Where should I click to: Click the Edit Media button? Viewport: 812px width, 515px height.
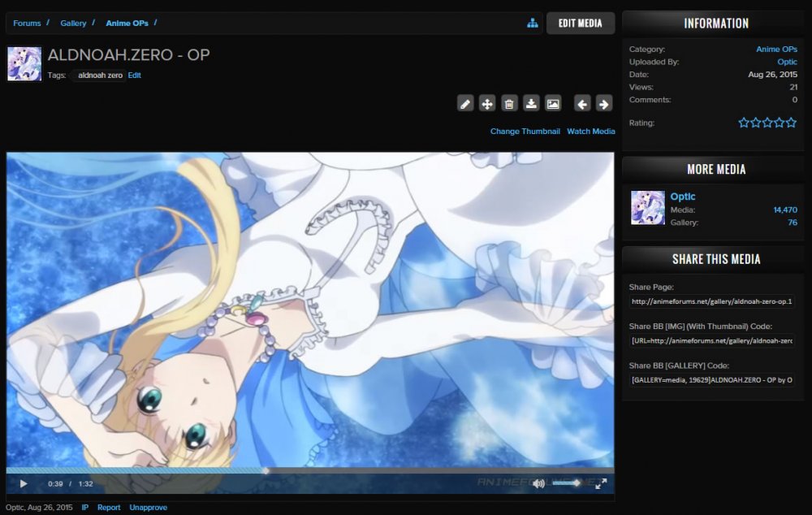[581, 24]
